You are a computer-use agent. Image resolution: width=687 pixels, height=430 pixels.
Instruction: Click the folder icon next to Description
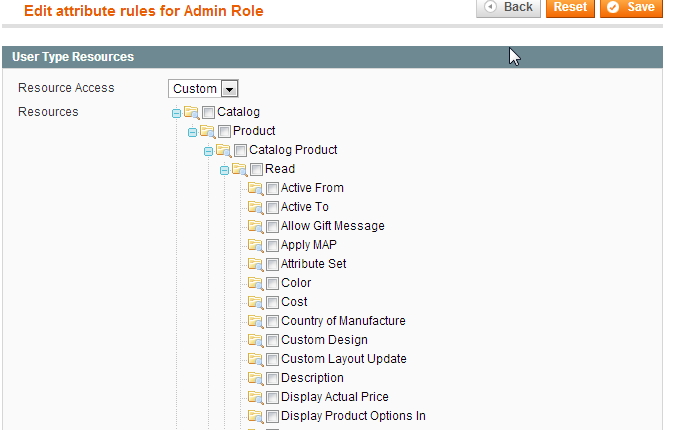(x=255, y=378)
